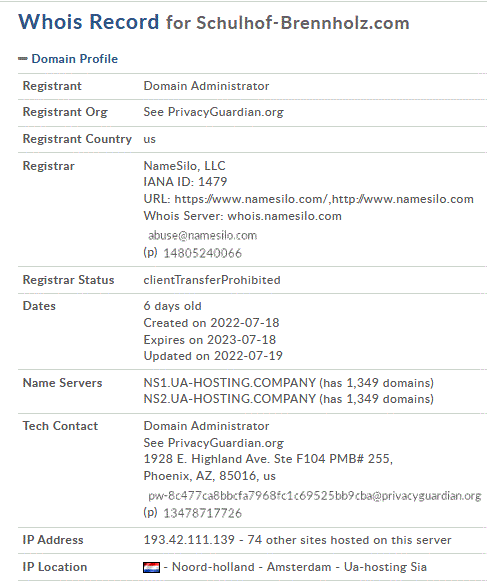
Task: Click the registrar phone number 14805240066
Action: [x=203, y=253]
